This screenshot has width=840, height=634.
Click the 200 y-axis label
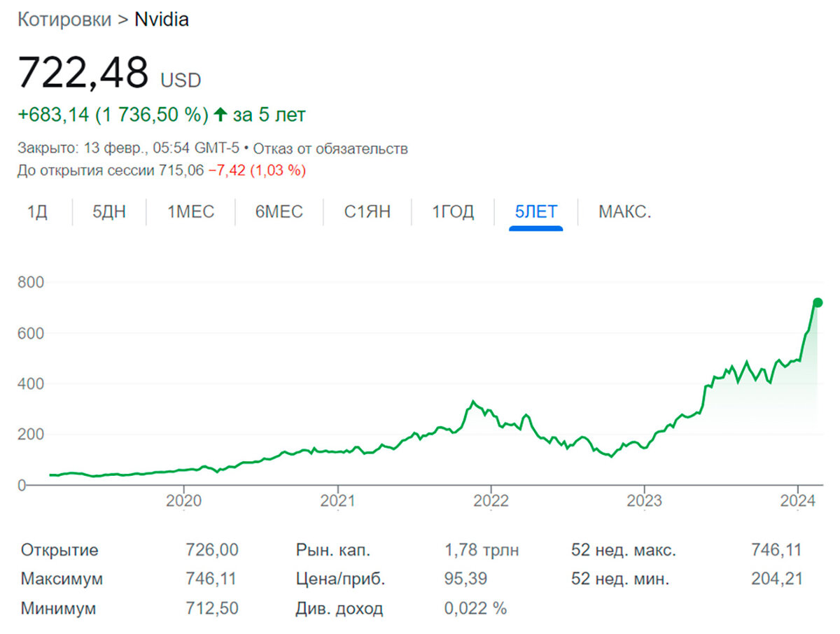(31, 434)
